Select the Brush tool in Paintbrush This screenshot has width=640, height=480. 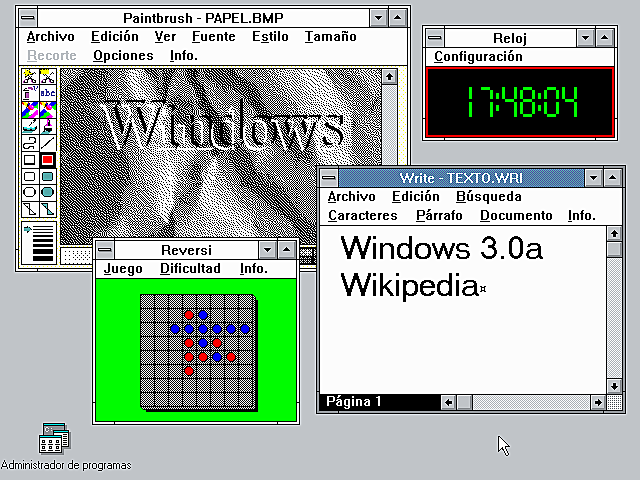coord(48,127)
